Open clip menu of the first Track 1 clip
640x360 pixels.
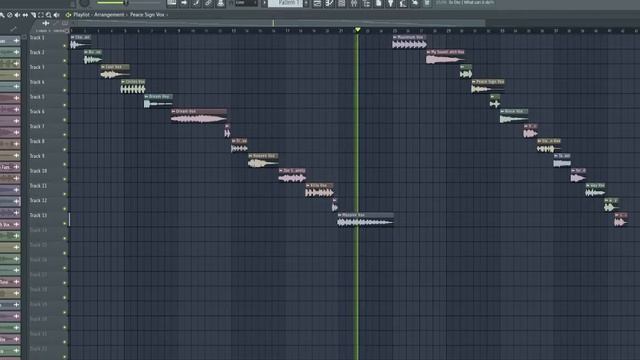73,37
